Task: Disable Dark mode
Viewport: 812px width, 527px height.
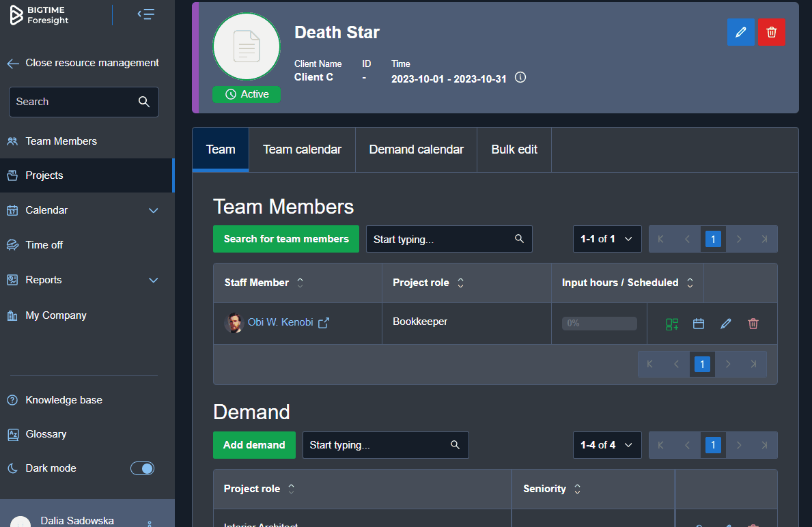Action: 142,468
